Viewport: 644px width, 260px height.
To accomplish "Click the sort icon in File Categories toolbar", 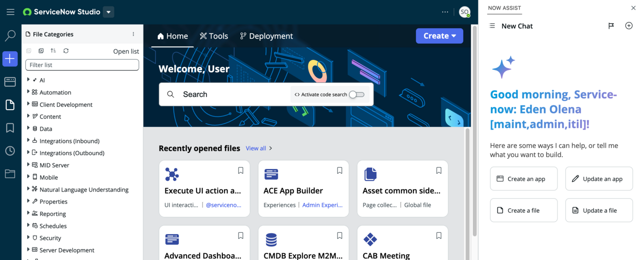I will (x=53, y=51).
